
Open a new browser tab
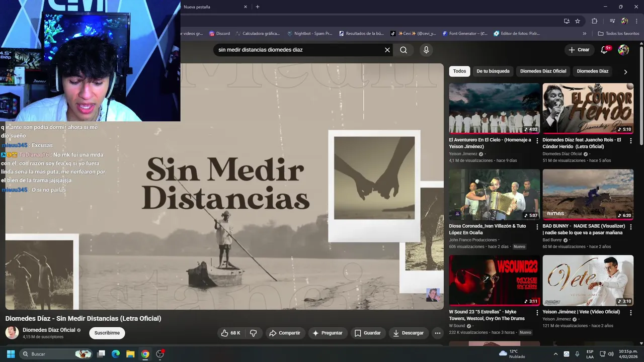point(258,7)
